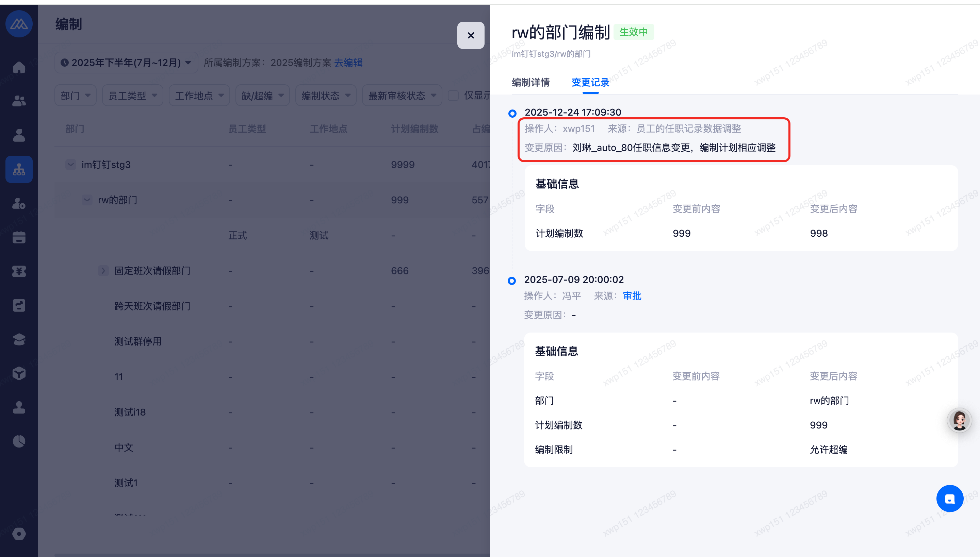Screen dimensions: 980x557
Task: Click the calendar icon in sidebar
Action: point(19,237)
